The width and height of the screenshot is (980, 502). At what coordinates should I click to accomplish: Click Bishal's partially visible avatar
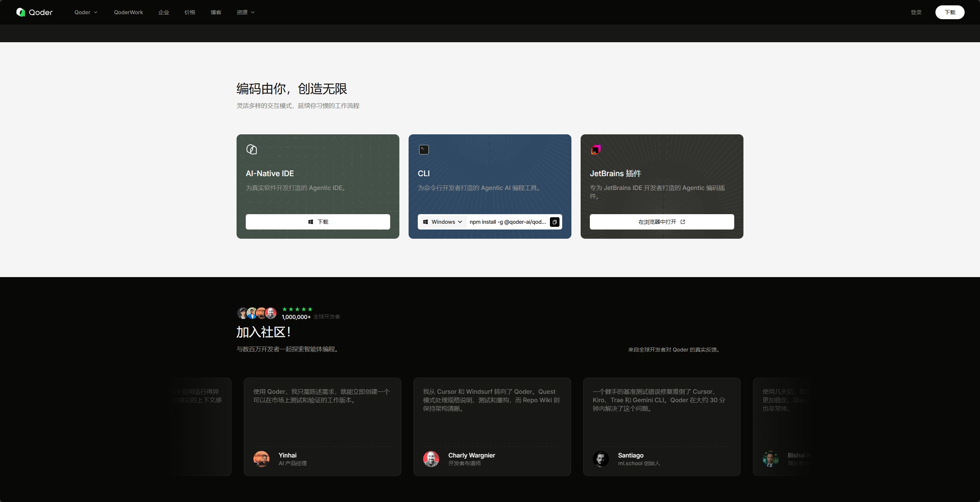click(771, 459)
